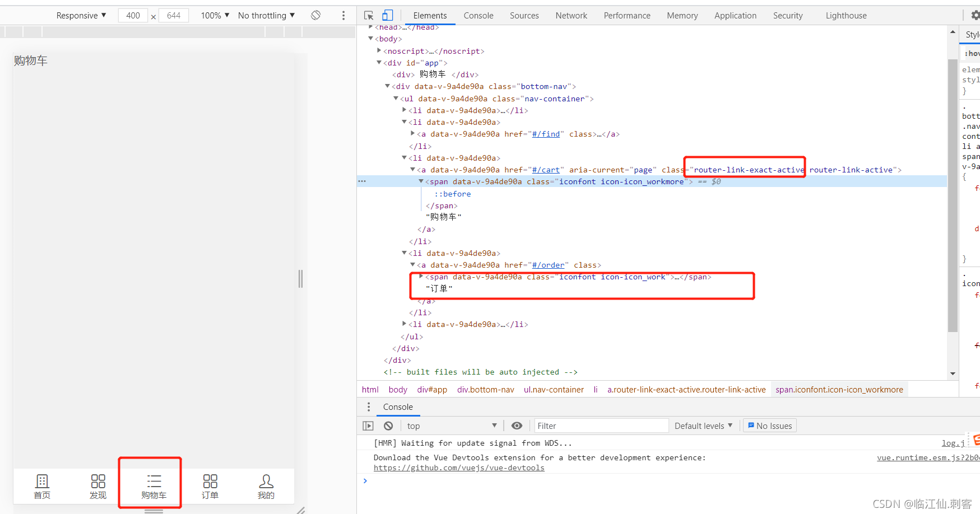The width and height of the screenshot is (980, 514).
Task: Select the "订单" text node row
Action: (439, 288)
